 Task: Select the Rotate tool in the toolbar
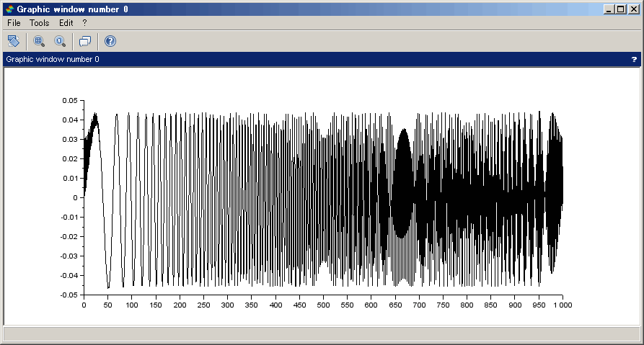point(14,41)
